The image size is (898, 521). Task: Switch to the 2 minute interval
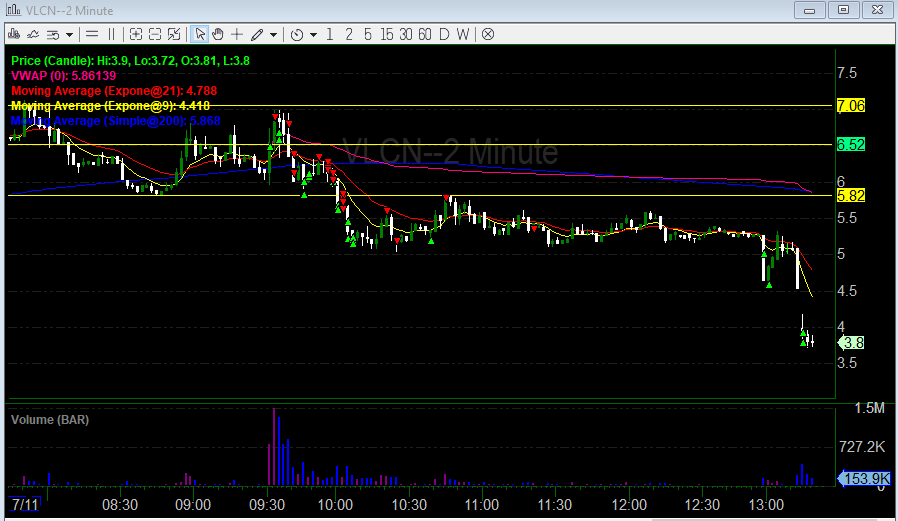(349, 34)
